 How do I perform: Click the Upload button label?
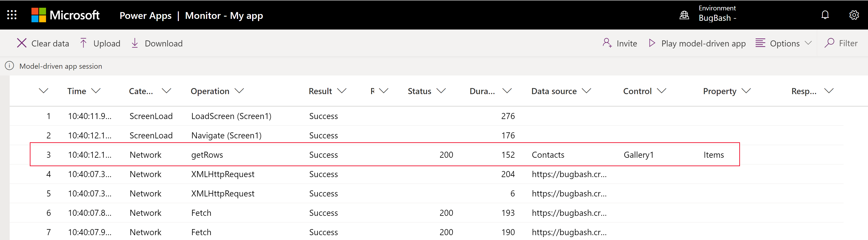pyautogui.click(x=107, y=44)
